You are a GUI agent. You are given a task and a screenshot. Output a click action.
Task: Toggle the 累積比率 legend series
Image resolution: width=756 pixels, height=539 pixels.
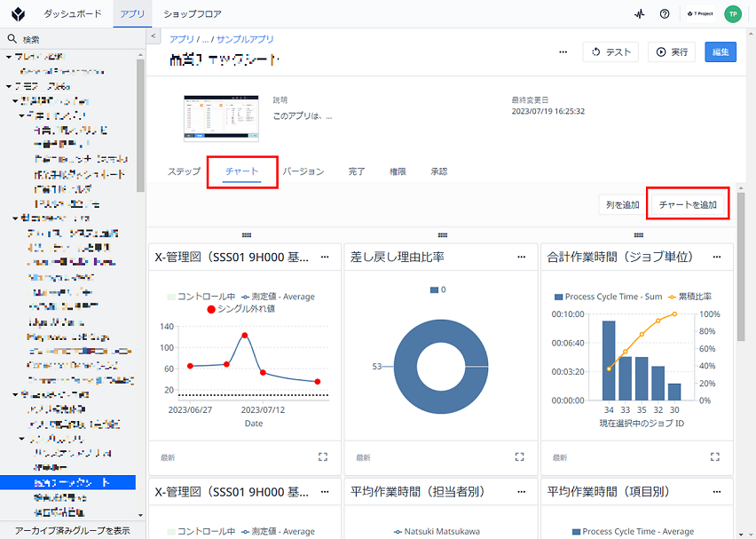point(689,297)
